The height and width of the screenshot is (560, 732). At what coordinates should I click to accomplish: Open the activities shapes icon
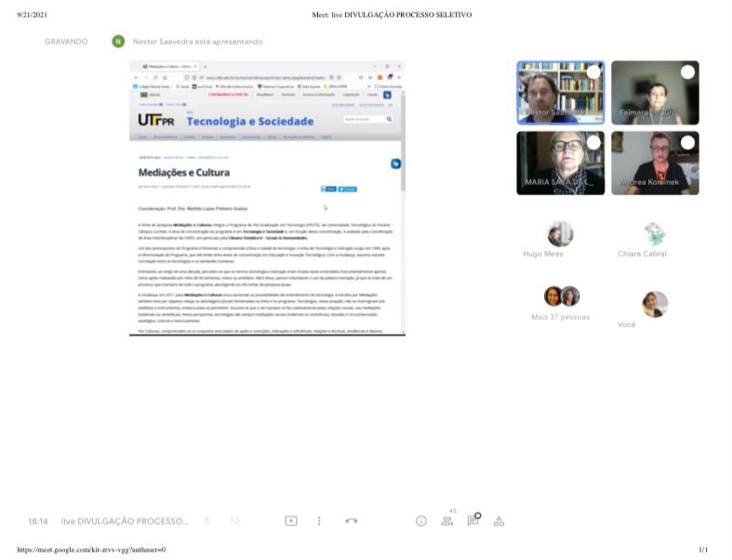coord(499,522)
